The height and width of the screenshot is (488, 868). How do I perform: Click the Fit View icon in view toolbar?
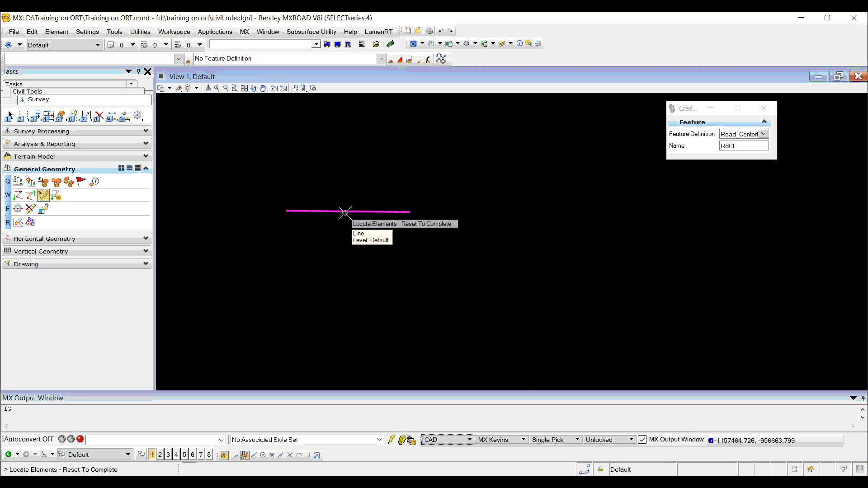click(x=245, y=89)
